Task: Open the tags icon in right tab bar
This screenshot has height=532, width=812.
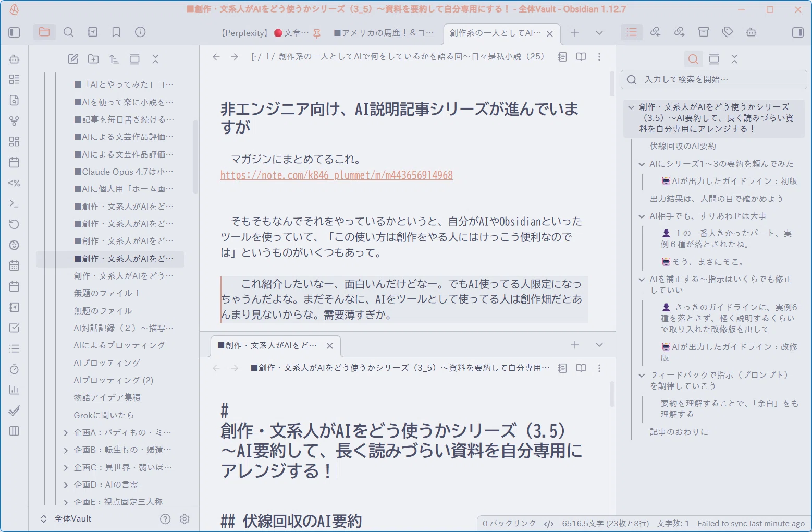Action: click(x=728, y=32)
